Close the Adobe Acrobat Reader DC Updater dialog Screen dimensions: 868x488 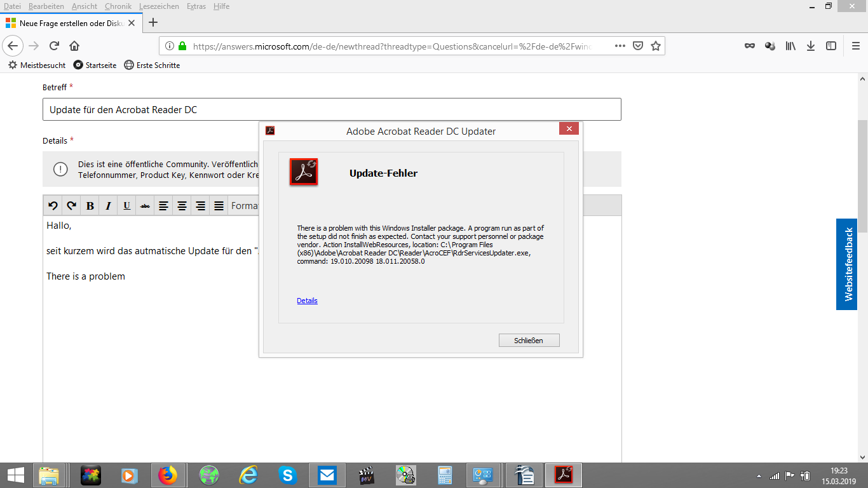[x=569, y=128]
